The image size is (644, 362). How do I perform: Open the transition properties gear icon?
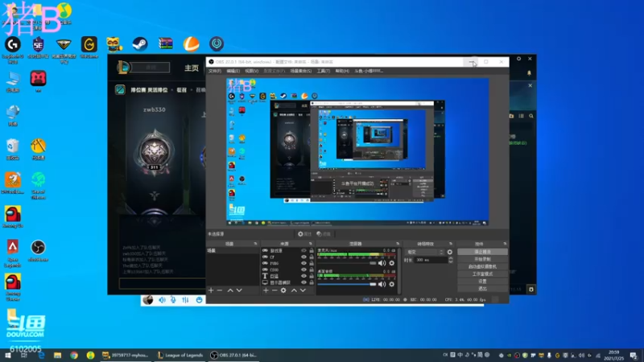pyautogui.click(x=450, y=252)
